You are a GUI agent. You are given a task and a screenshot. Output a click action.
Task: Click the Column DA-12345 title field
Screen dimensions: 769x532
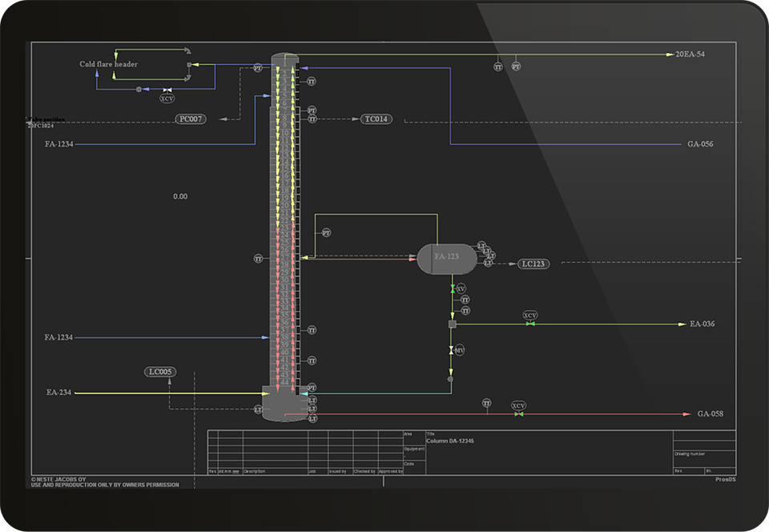coord(450,441)
